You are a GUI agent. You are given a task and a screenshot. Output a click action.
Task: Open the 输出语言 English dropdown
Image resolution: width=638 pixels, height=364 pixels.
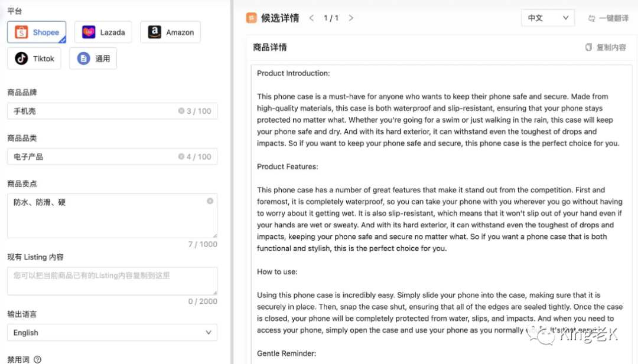[112, 332]
